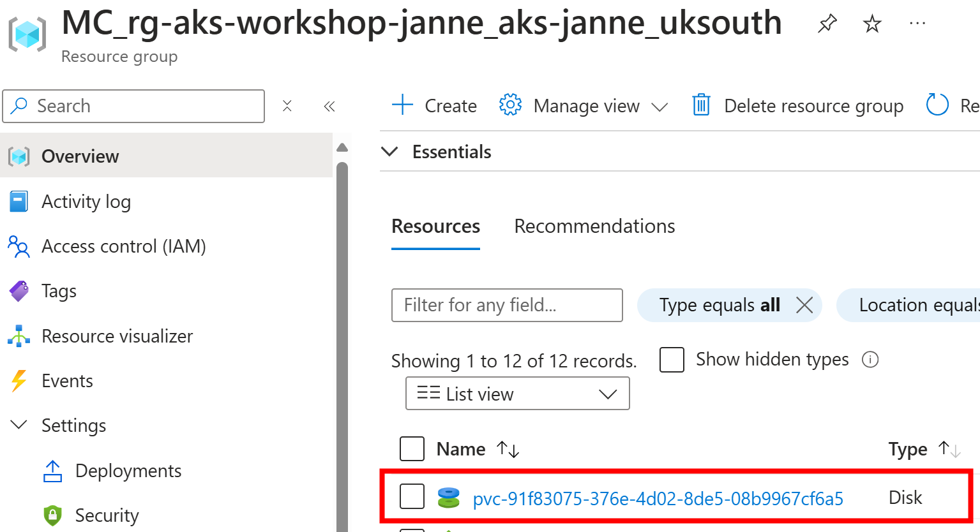Click the Create plus icon
Screen dimensions: 980x532
pyautogui.click(x=403, y=105)
